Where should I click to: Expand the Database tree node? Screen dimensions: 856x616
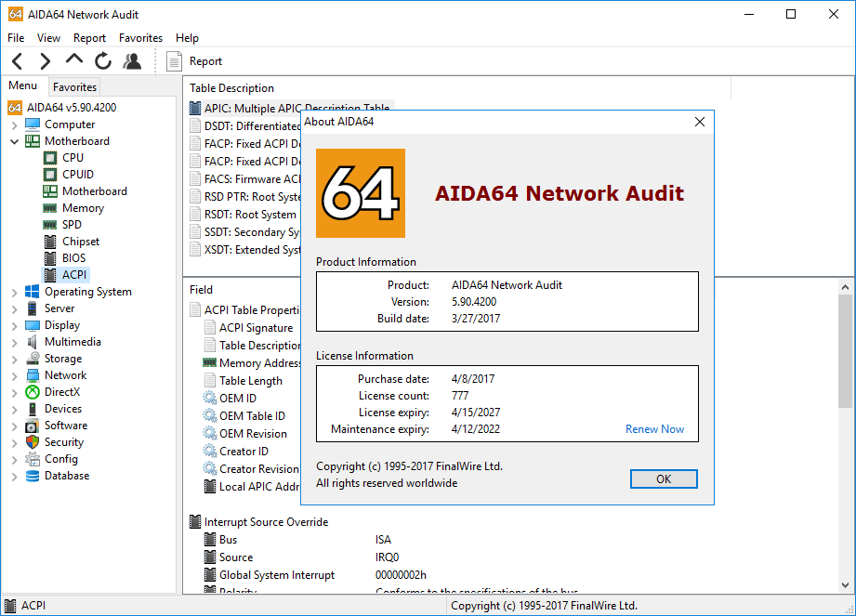tap(14, 477)
